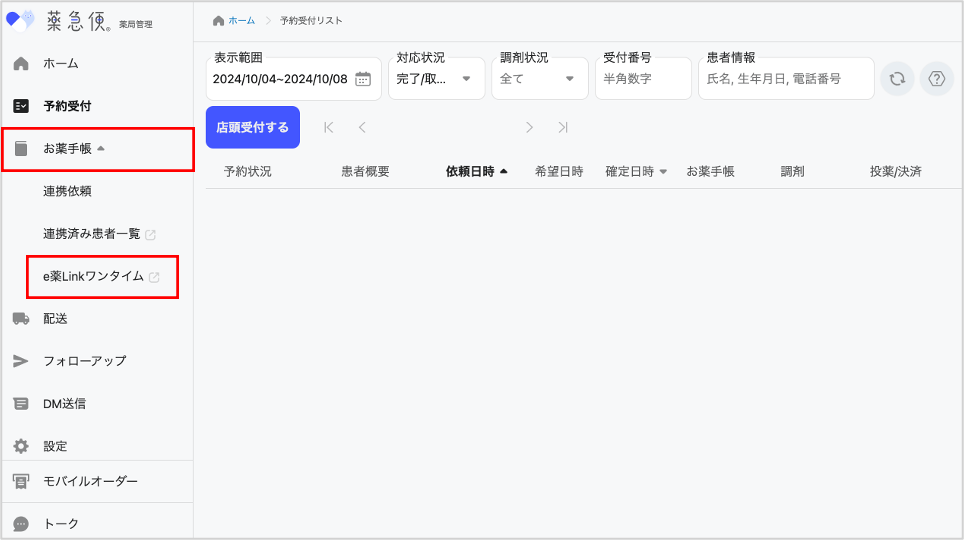Click the home icon in breadcrumb

[218, 20]
